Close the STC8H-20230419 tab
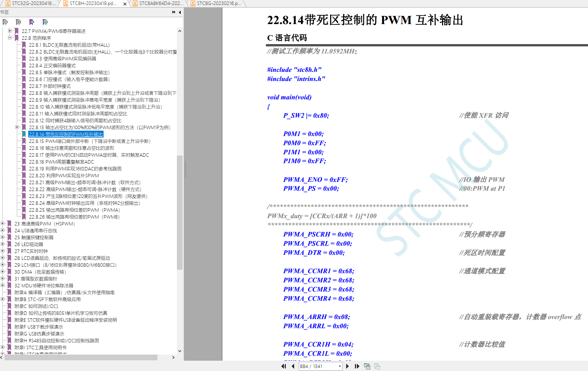This screenshot has height=371, width=588. tap(125, 4)
